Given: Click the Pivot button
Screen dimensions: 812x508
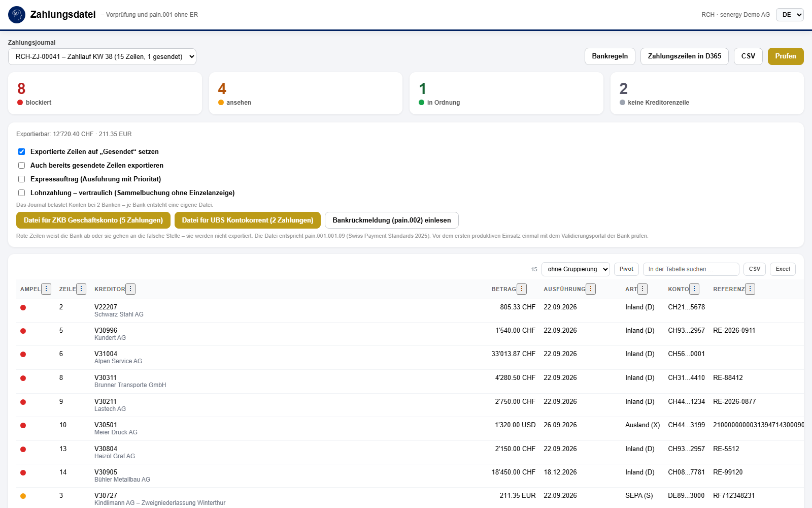Looking at the screenshot, I should point(626,269).
